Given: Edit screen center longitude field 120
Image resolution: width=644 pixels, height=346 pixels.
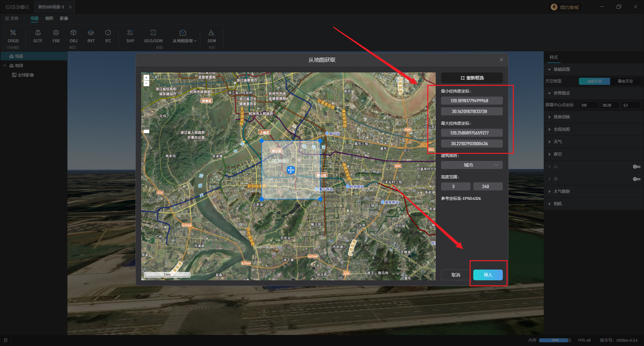Looking at the screenshot, I should click(589, 105).
